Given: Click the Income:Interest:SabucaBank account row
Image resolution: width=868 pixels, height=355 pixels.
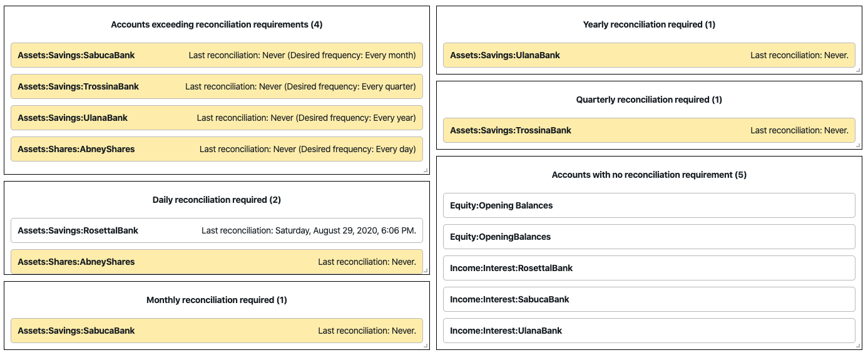Looking at the screenshot, I should tap(649, 299).
